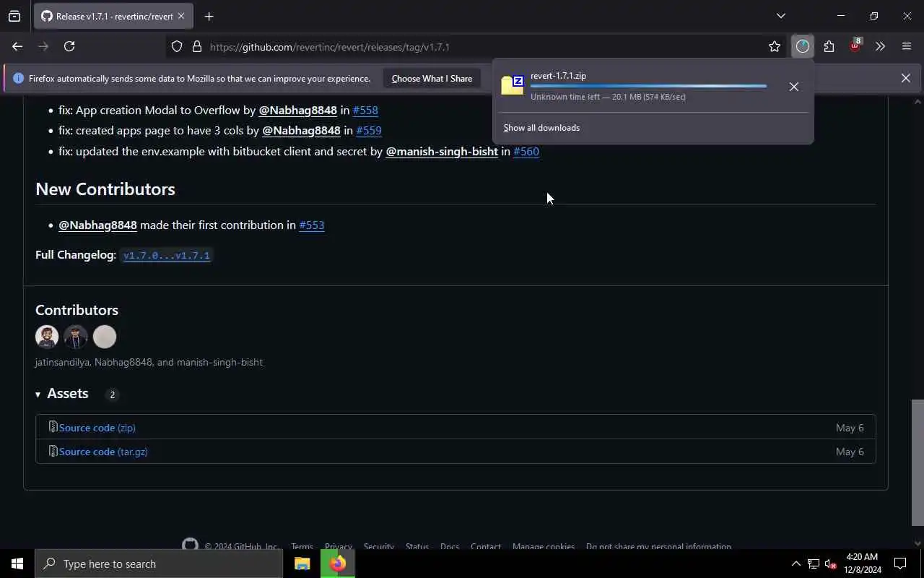Click Firefox icon in taskbar

[338, 564]
